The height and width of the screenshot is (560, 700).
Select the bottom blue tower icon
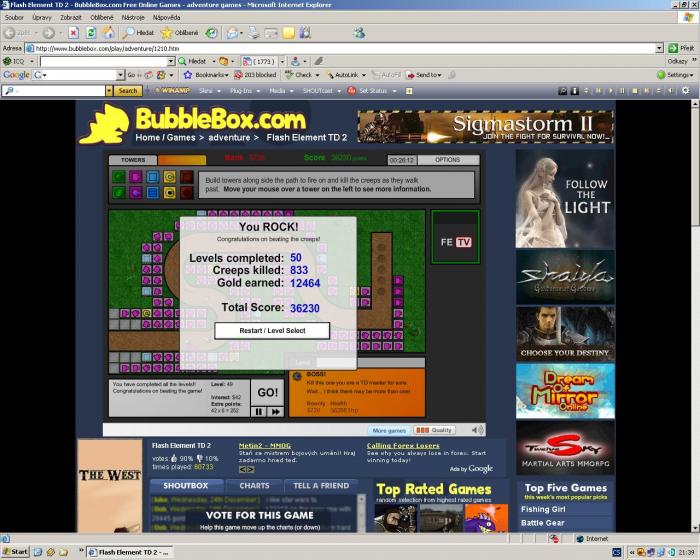(153, 192)
